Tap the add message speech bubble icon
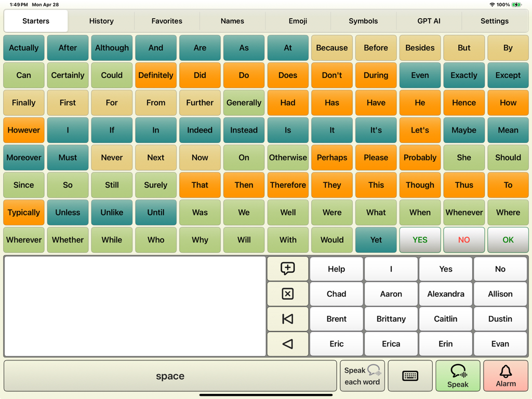532x399 pixels. click(x=287, y=269)
